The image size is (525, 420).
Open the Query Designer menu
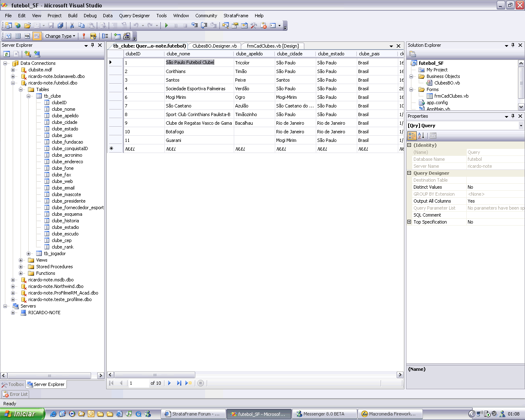click(134, 16)
